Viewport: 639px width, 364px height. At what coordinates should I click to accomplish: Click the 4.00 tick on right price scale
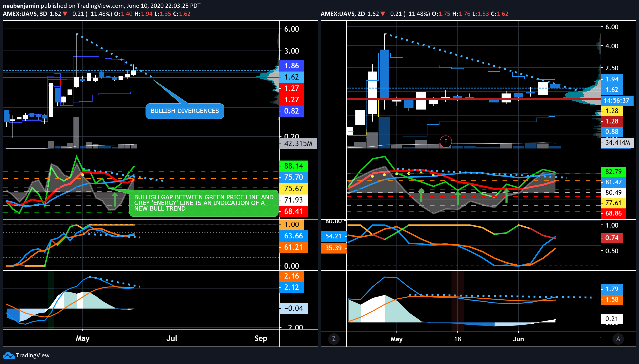click(x=612, y=46)
